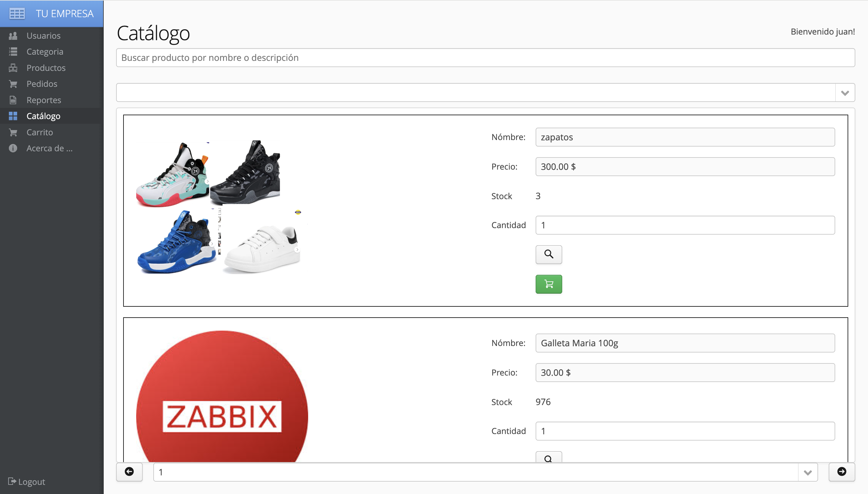Click the Bienvenido juan! greeting text

click(x=823, y=32)
